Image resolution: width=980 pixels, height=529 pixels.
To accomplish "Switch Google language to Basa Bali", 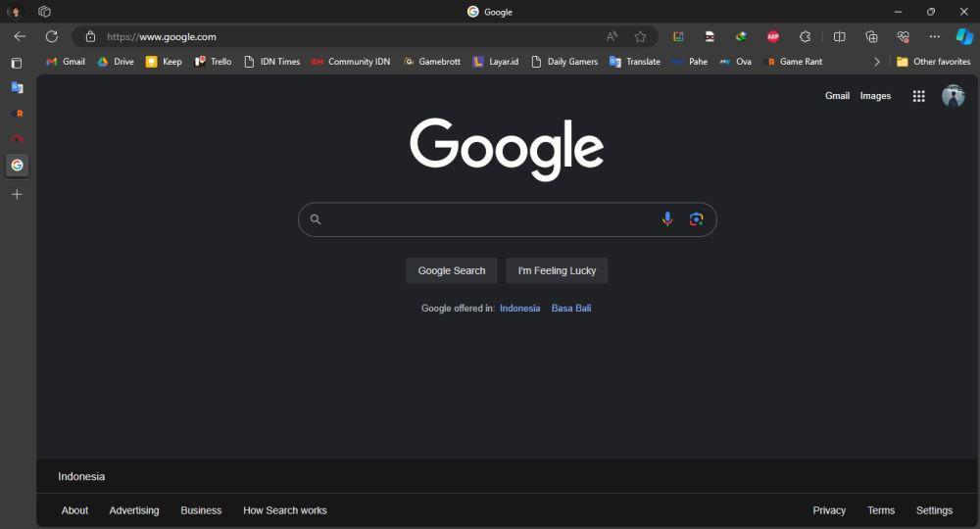I will (x=571, y=308).
